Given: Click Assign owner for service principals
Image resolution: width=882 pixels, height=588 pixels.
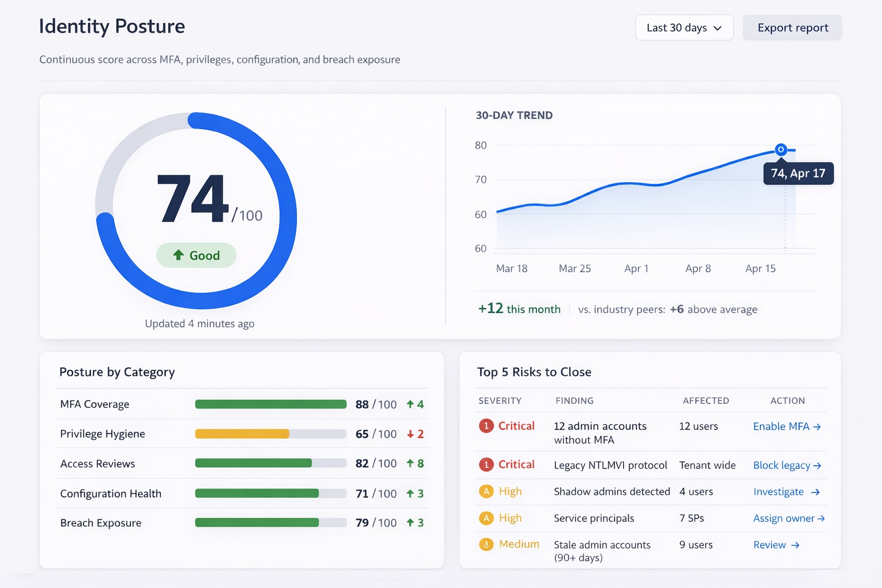Looking at the screenshot, I should pos(788,519).
